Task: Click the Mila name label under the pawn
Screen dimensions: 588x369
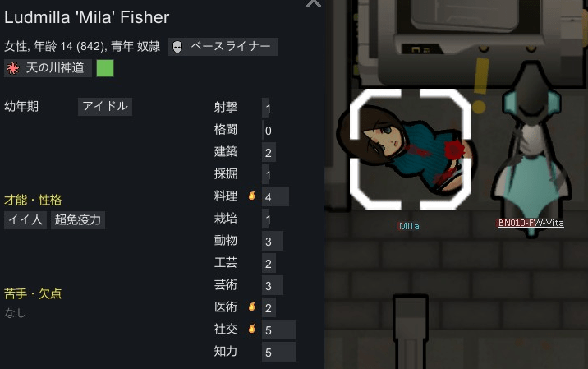Action: (409, 226)
